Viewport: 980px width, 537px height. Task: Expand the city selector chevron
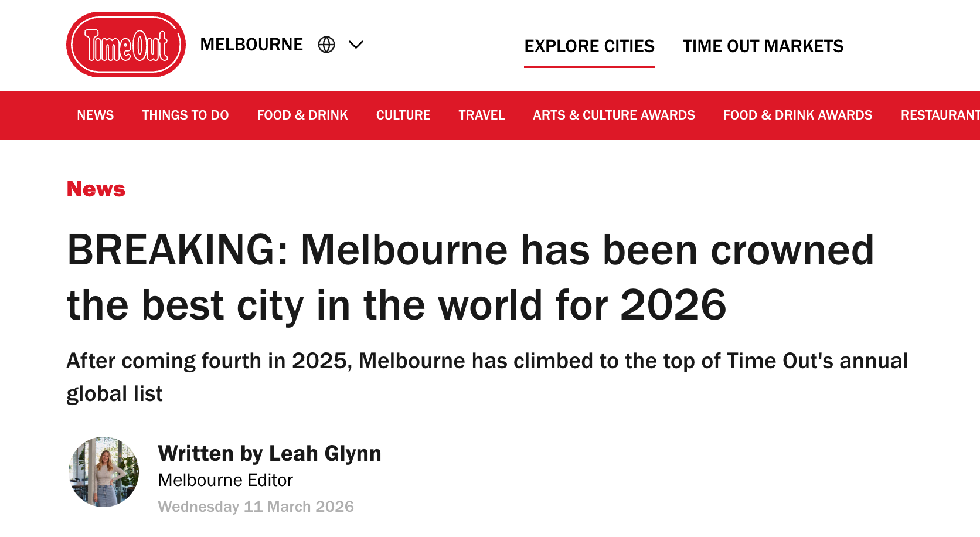click(356, 45)
